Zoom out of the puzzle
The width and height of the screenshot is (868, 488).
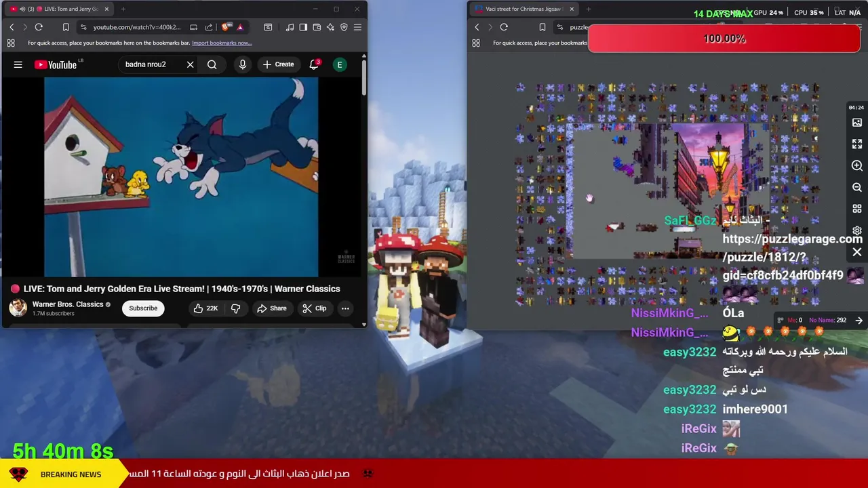point(857,187)
